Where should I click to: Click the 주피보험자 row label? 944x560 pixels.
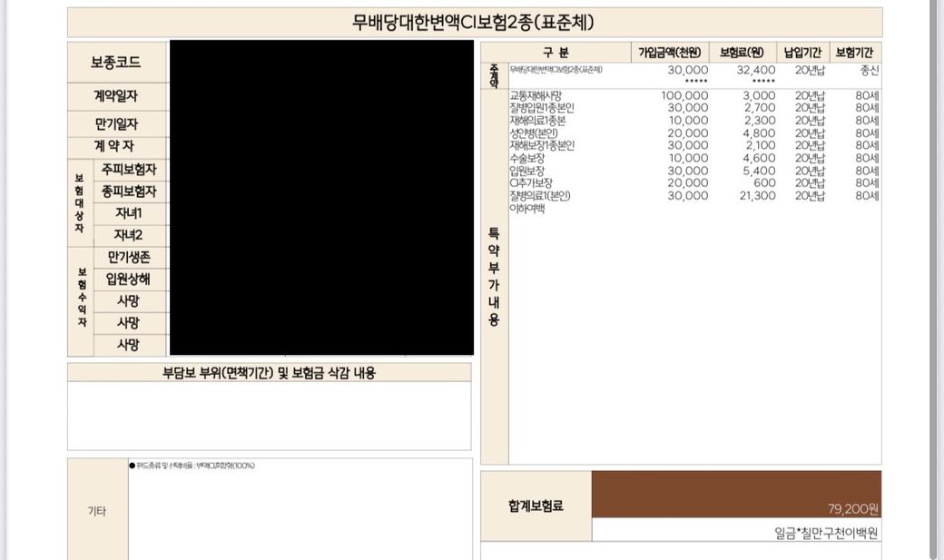tap(128, 170)
